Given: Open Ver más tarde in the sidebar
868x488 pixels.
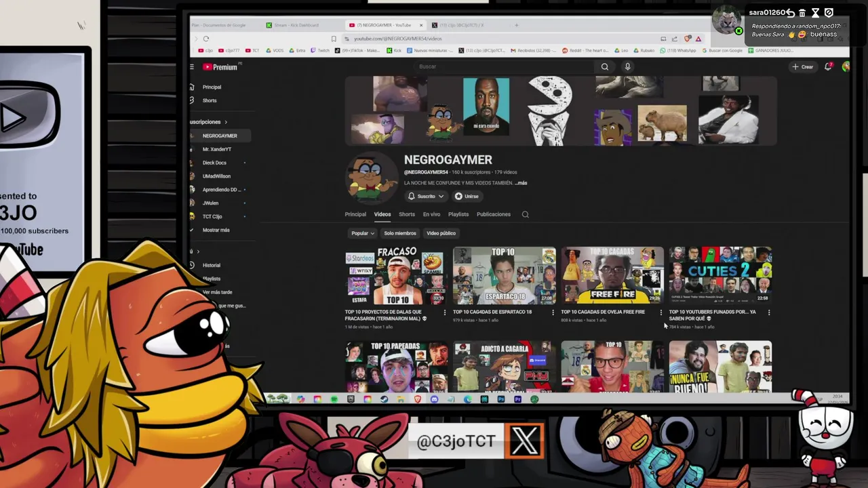Looking at the screenshot, I should 217,292.
